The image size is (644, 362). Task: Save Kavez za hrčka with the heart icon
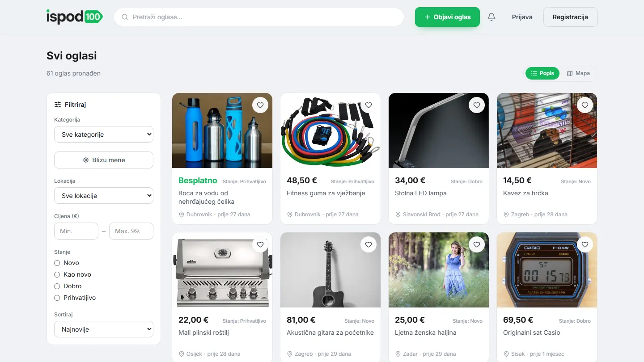(585, 105)
